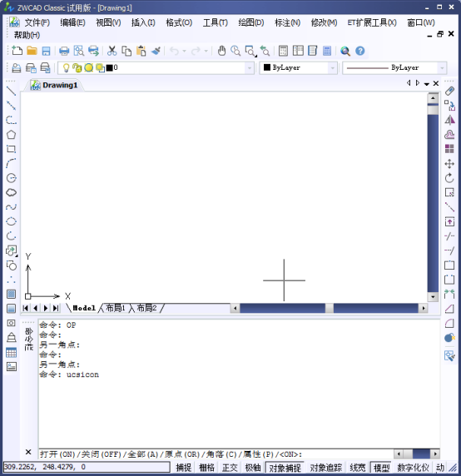Toggle 栅格 grid display in status bar

(x=206, y=467)
